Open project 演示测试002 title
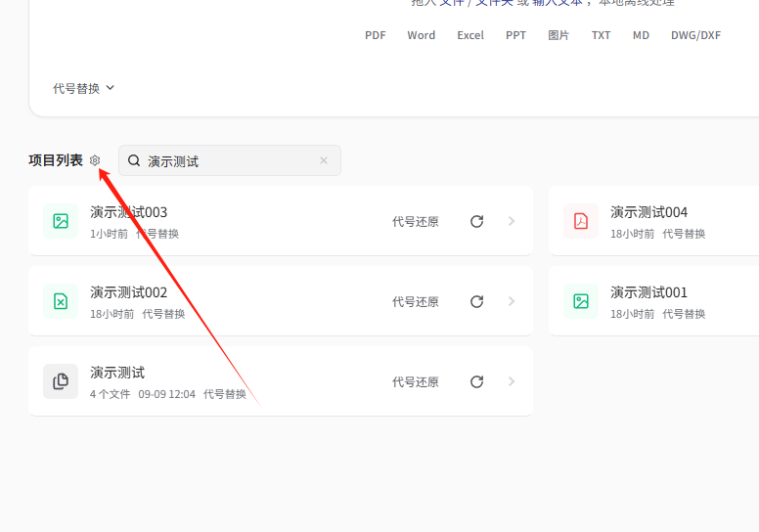 [129, 292]
